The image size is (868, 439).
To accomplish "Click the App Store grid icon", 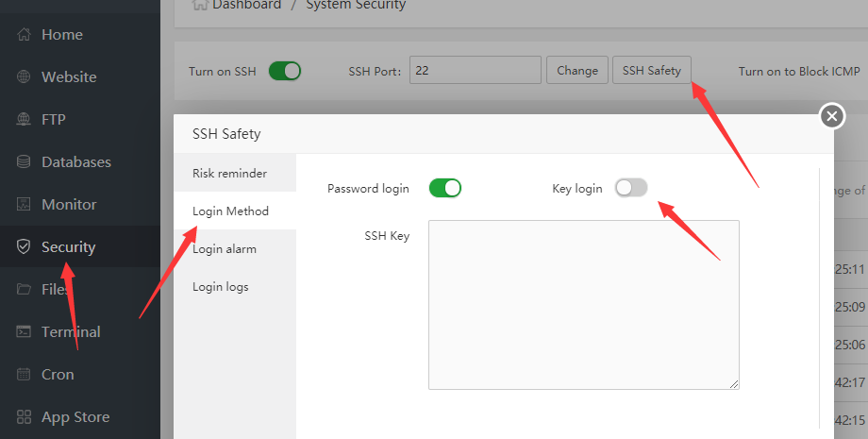I will pos(24,417).
